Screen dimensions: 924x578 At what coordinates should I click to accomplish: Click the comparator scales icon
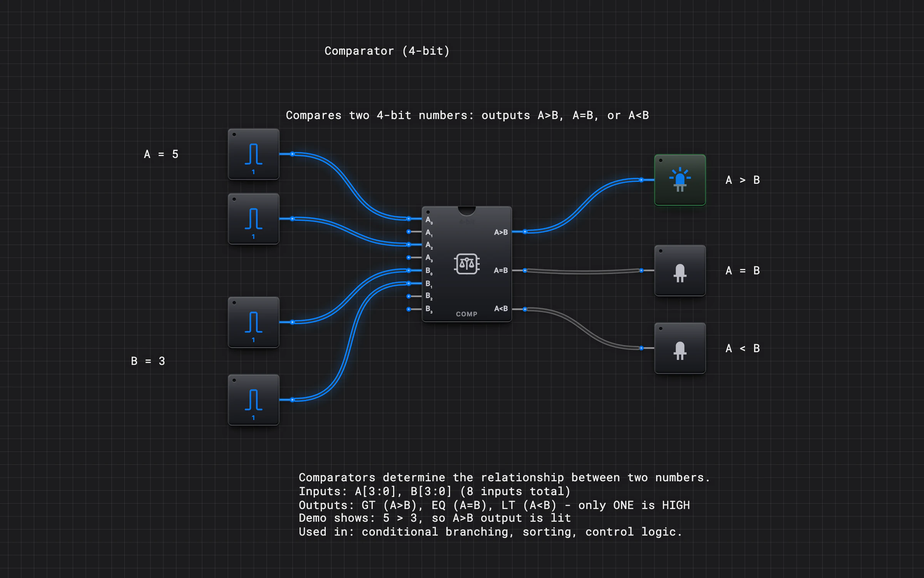[467, 264]
